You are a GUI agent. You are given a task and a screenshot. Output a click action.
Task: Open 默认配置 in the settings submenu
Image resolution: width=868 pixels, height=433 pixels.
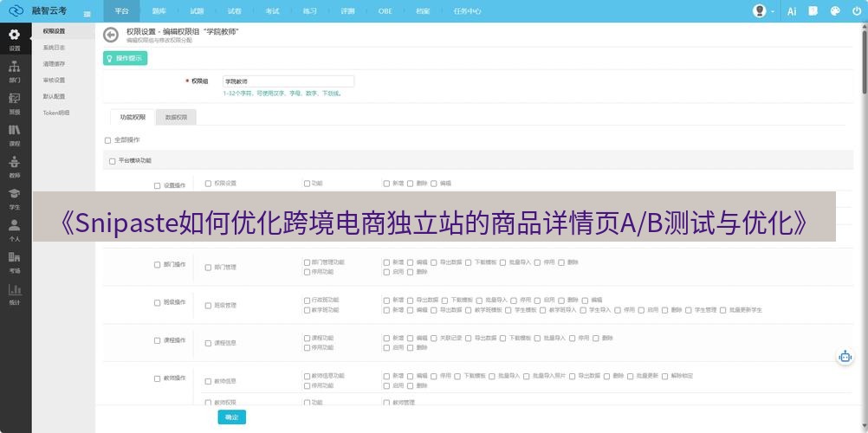[x=55, y=96]
